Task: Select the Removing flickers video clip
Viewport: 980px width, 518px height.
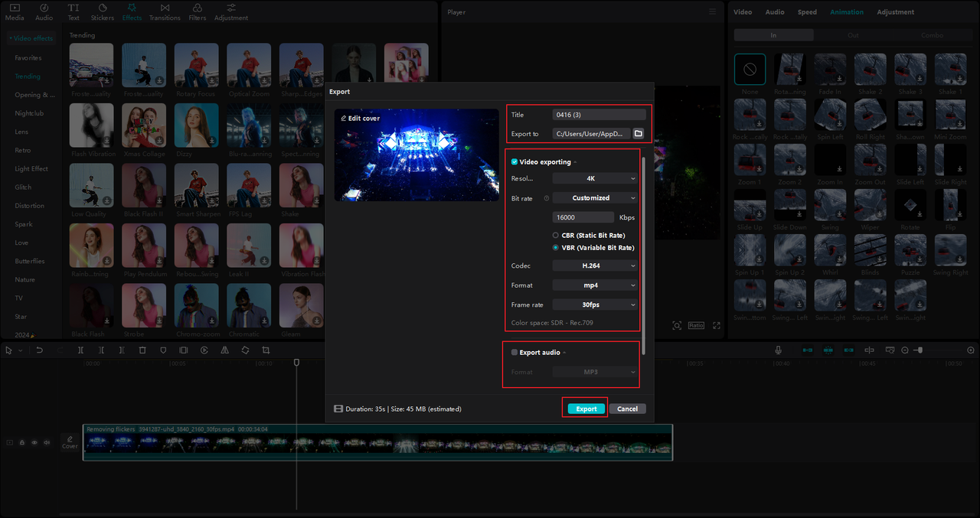Action: tap(378, 442)
